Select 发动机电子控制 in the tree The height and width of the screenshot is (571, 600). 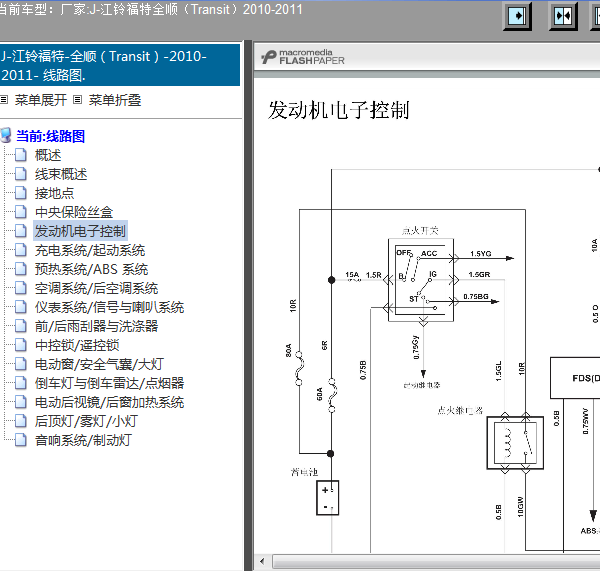pos(80,231)
